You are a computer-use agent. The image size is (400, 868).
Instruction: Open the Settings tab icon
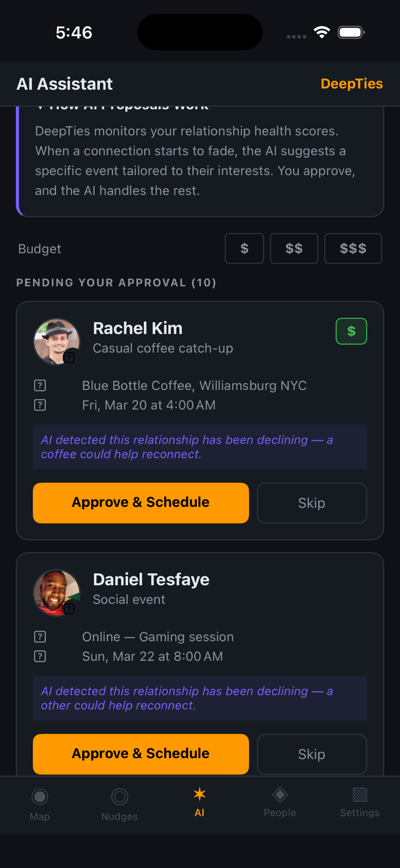360,794
